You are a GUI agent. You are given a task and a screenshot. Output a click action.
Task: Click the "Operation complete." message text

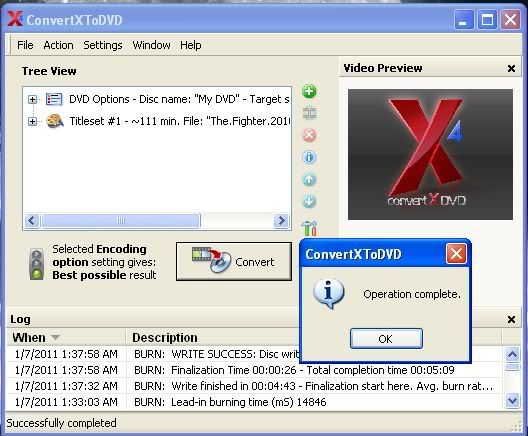click(411, 294)
